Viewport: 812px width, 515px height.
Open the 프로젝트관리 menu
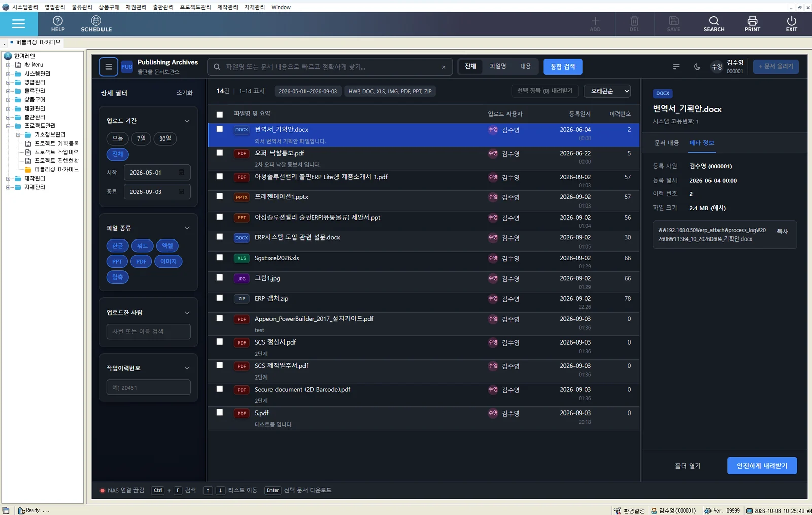tap(195, 7)
